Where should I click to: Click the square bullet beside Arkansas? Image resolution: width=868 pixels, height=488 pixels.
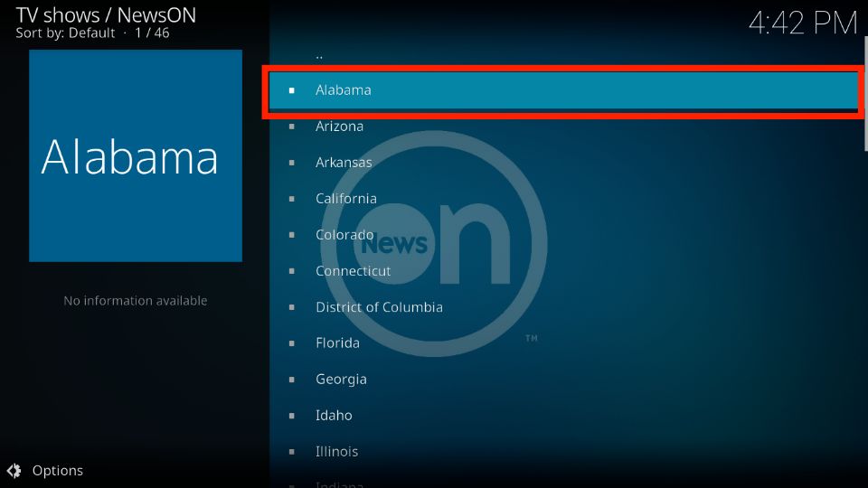tap(292, 163)
